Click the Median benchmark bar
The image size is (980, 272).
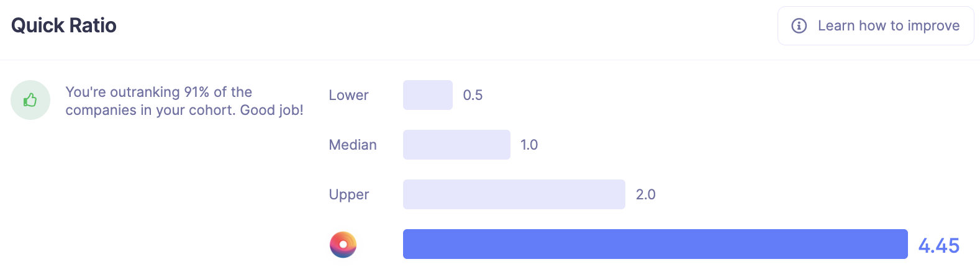coord(456,145)
